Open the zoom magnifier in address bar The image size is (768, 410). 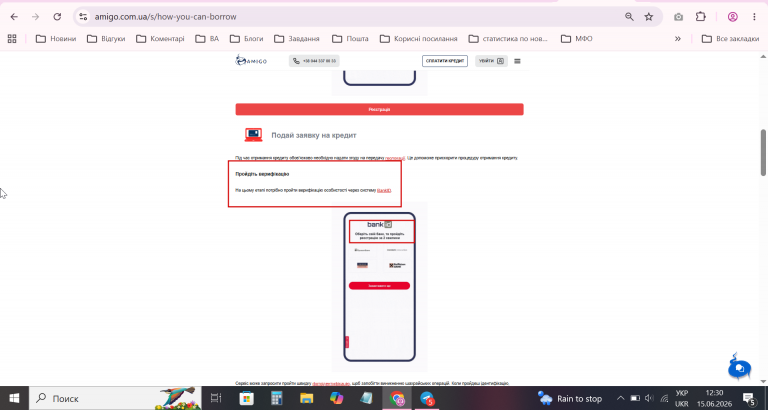(x=629, y=17)
